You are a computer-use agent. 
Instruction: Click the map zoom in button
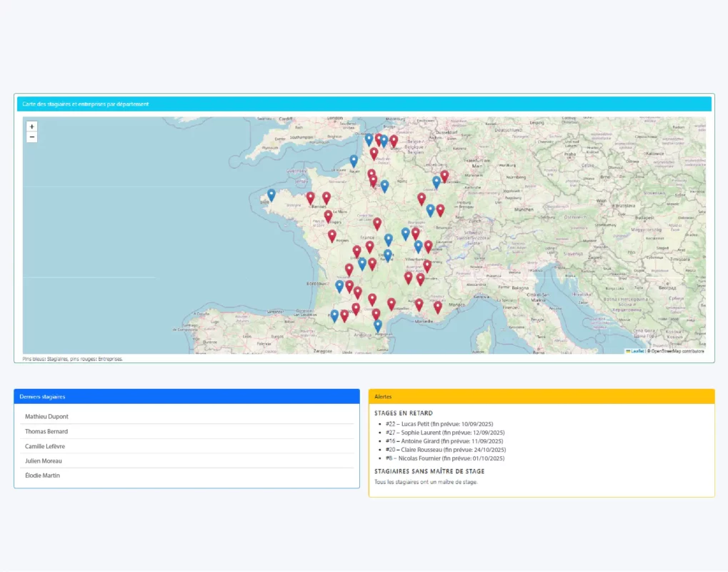[31, 127]
